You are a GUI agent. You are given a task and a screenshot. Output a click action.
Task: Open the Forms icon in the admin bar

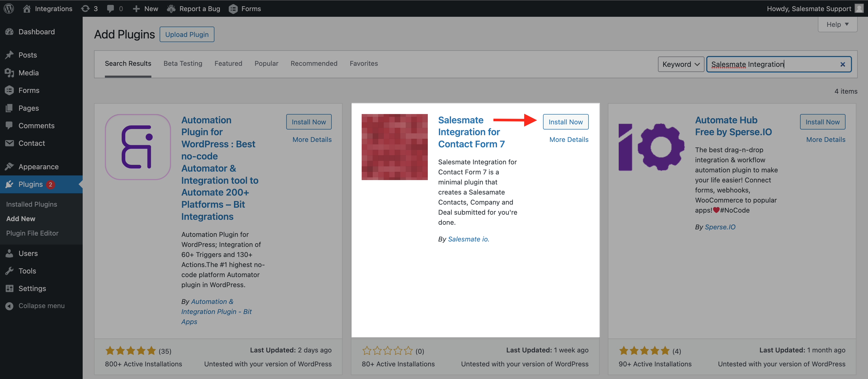point(233,9)
